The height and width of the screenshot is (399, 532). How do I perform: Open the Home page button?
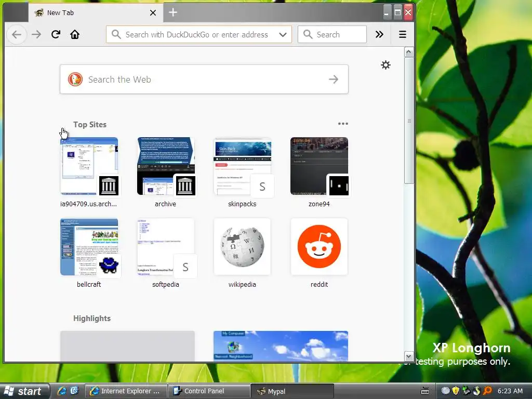75,34
